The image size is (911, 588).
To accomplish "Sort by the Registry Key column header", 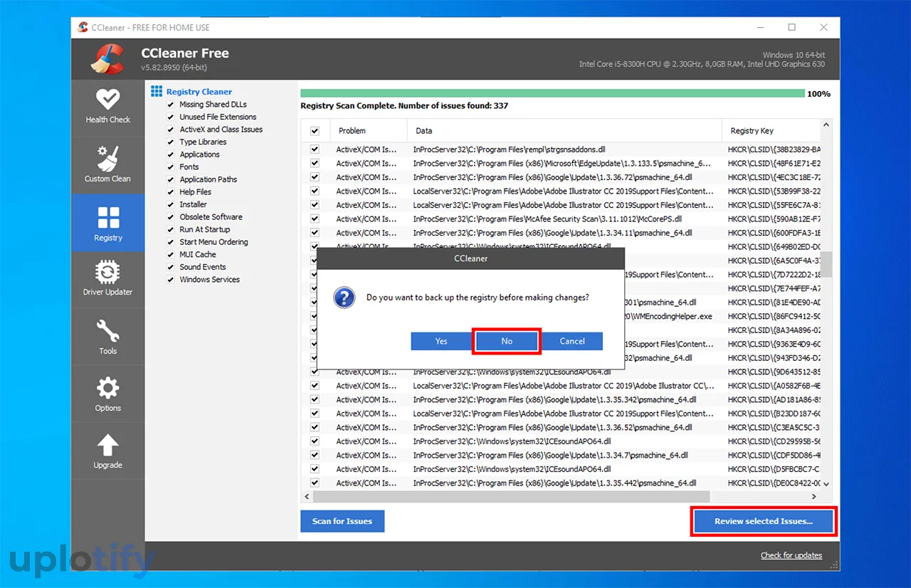I will pos(771,131).
